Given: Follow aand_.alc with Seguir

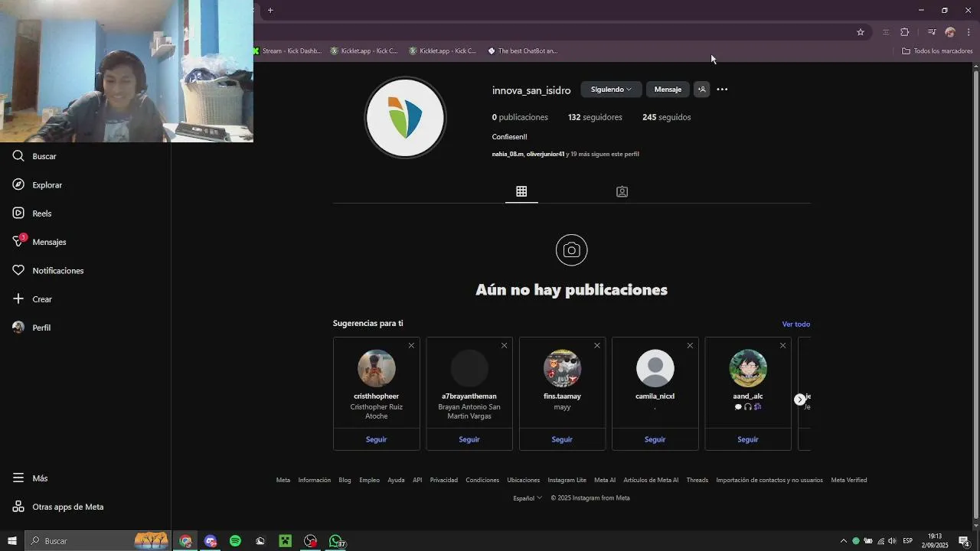Looking at the screenshot, I should pyautogui.click(x=748, y=439).
